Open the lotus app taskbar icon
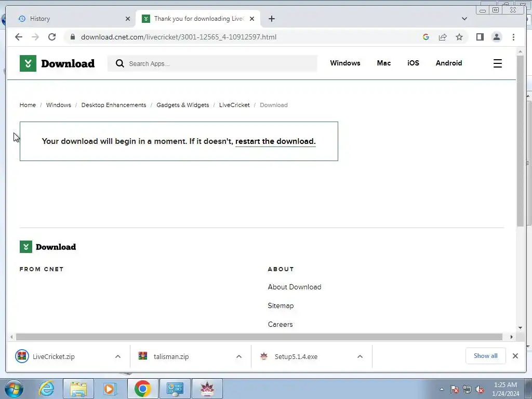The width and height of the screenshot is (532, 399). click(x=207, y=389)
